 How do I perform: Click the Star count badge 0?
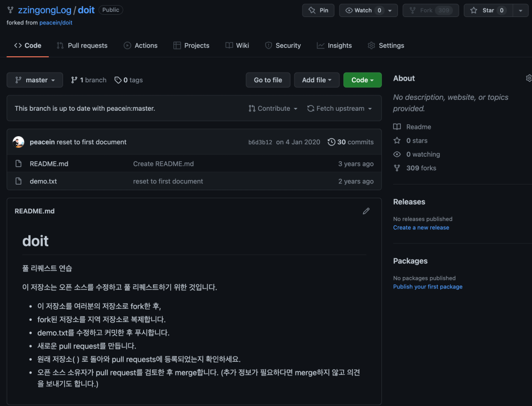(501, 11)
